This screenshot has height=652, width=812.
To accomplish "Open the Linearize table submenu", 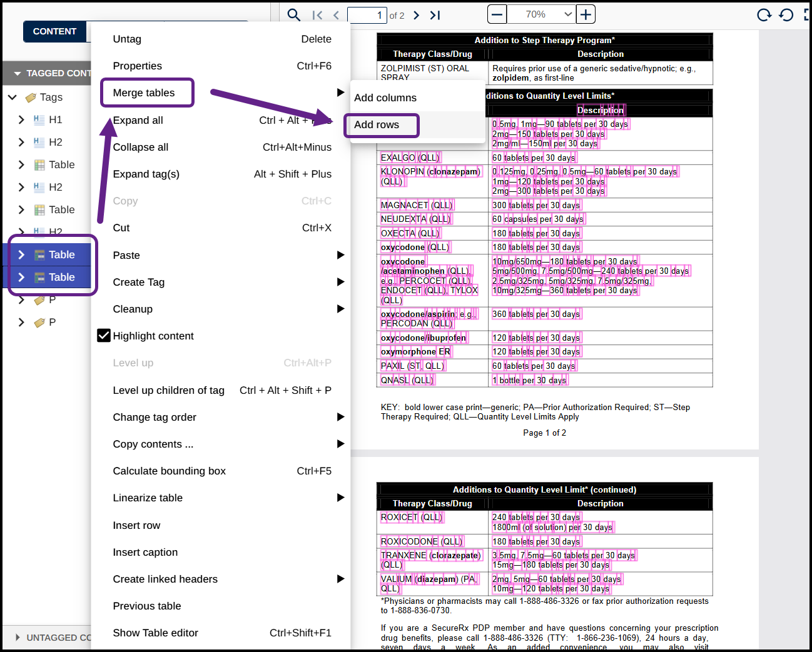I will pyautogui.click(x=222, y=498).
